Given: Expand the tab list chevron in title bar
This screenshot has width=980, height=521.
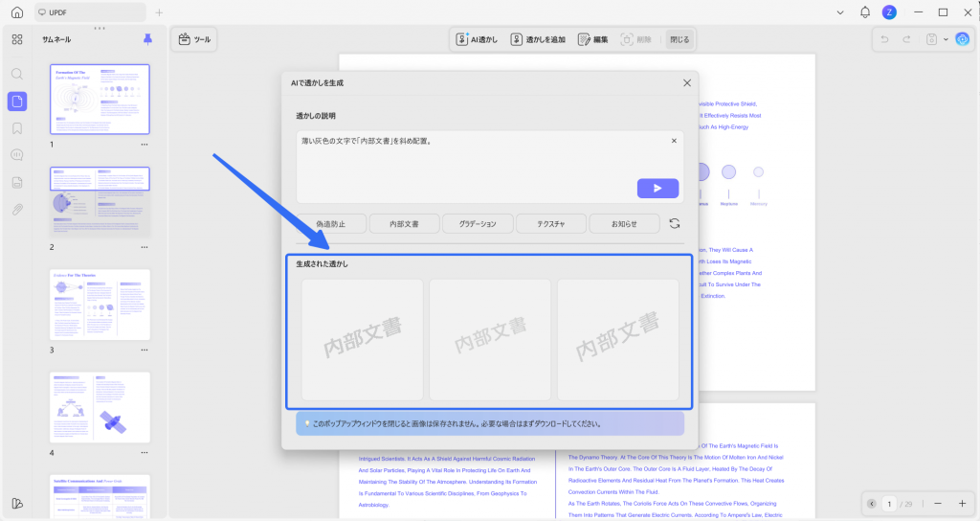Looking at the screenshot, I should click(840, 12).
